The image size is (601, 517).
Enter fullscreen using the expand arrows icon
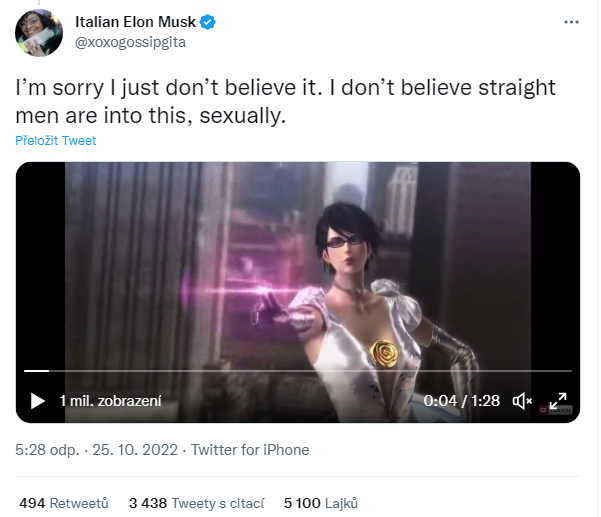click(557, 402)
